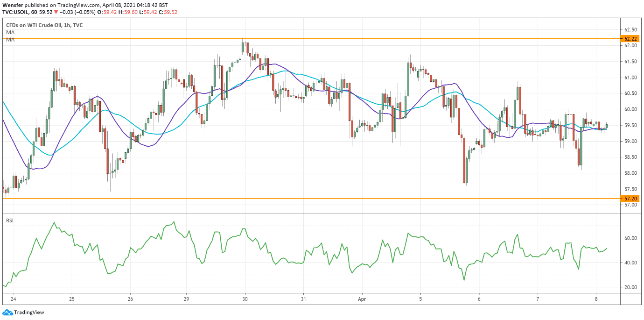This screenshot has height=320, width=644.
Task: Click the TradingView cloud logo icon
Action: 7,313
